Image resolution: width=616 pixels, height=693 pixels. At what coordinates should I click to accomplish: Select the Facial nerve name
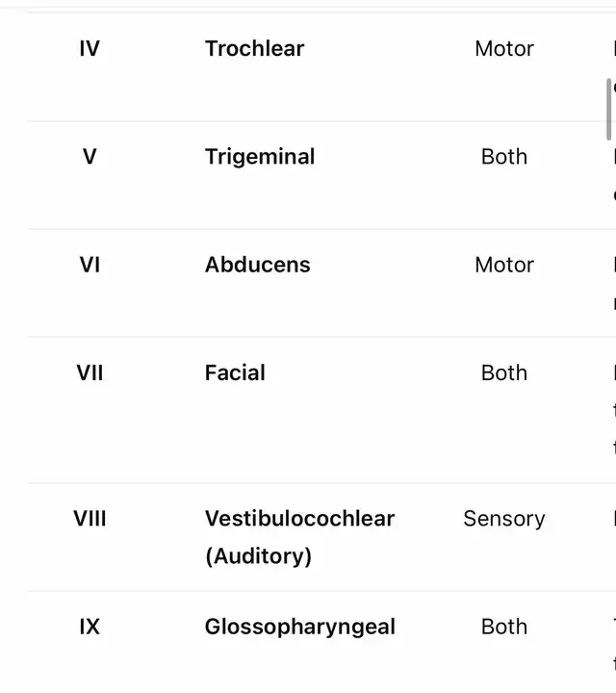(235, 372)
